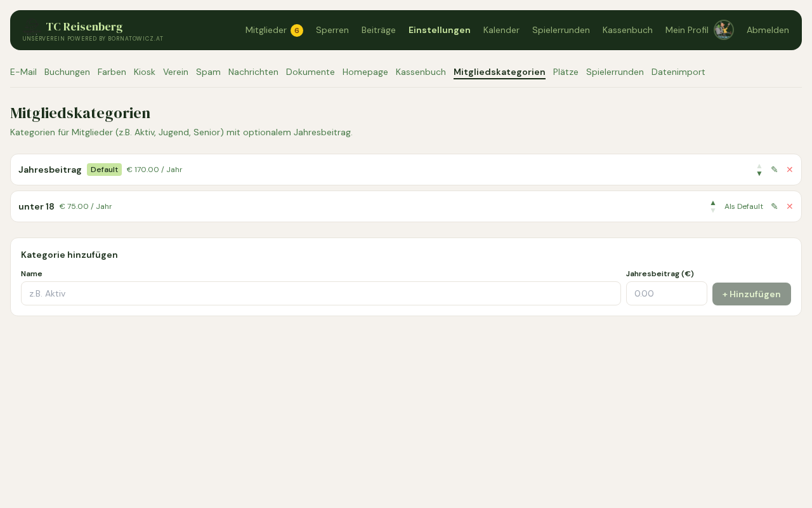Click the 'Mitgliedskategorien' page heading
The height and width of the screenshot is (508, 812).
pyautogui.click(x=80, y=113)
